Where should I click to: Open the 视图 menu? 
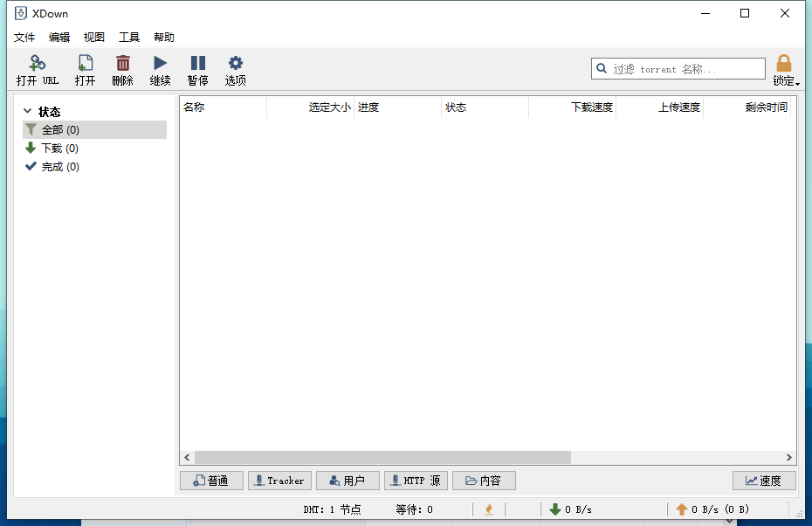93,37
